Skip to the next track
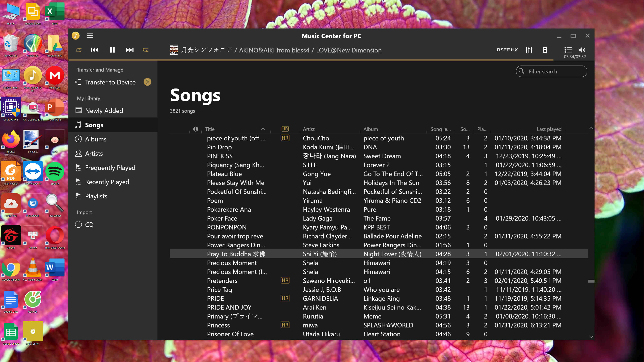 [130, 50]
